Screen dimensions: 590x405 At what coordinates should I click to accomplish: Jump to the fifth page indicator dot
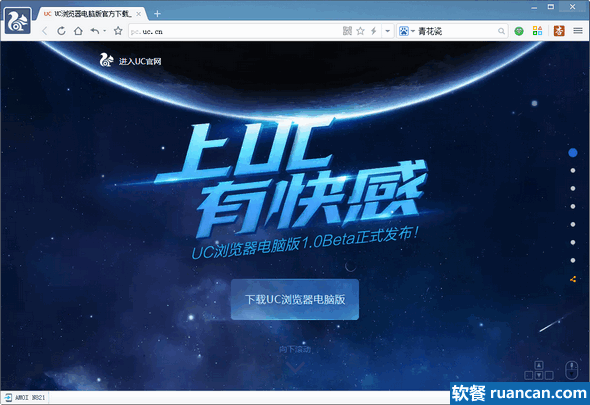pyautogui.click(x=573, y=224)
